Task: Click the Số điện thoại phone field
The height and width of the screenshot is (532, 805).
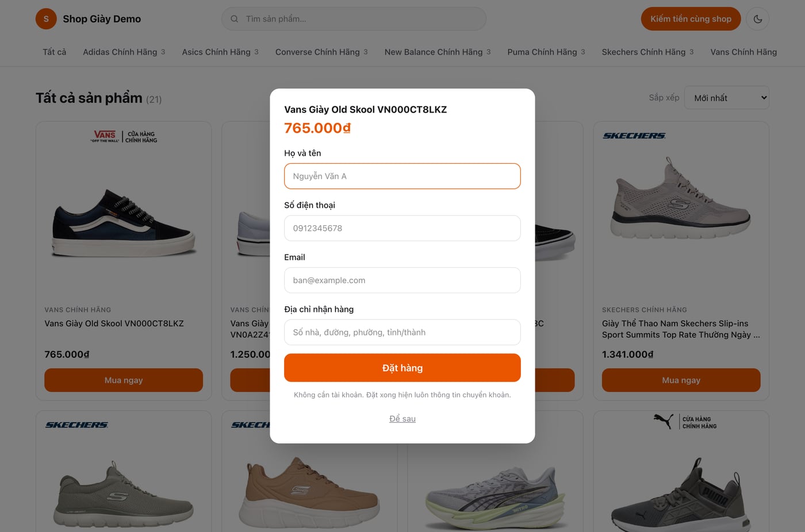Action: (402, 228)
